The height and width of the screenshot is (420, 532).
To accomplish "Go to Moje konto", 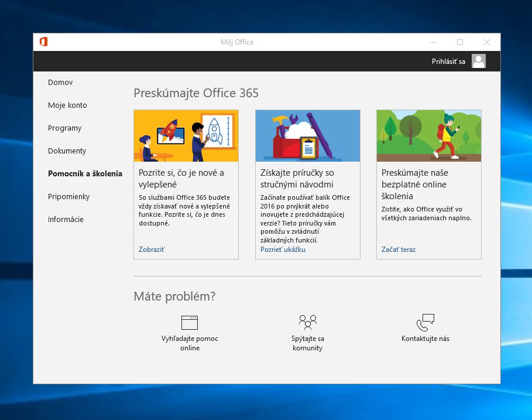I will (67, 105).
